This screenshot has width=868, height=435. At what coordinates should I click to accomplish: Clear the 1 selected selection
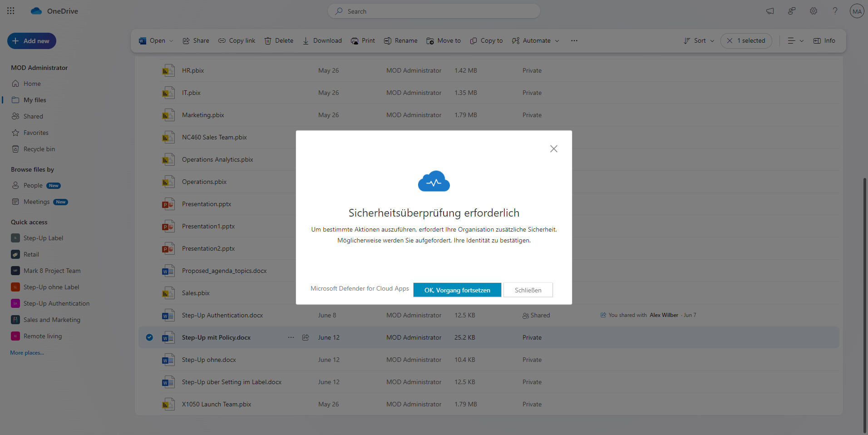(x=746, y=40)
